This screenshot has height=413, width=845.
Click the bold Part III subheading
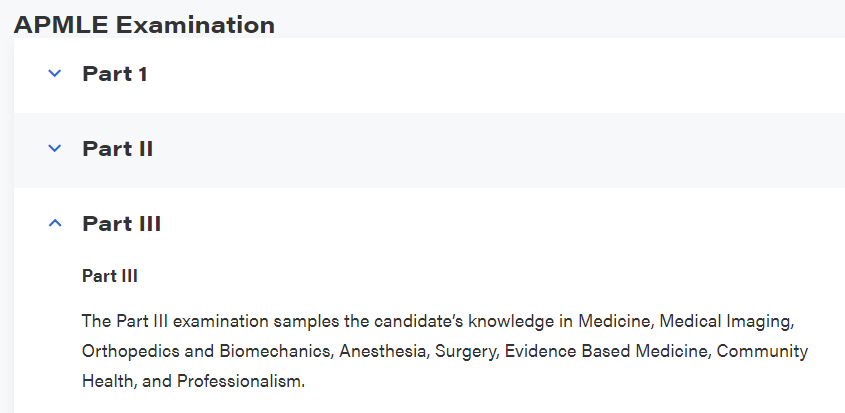pos(110,276)
